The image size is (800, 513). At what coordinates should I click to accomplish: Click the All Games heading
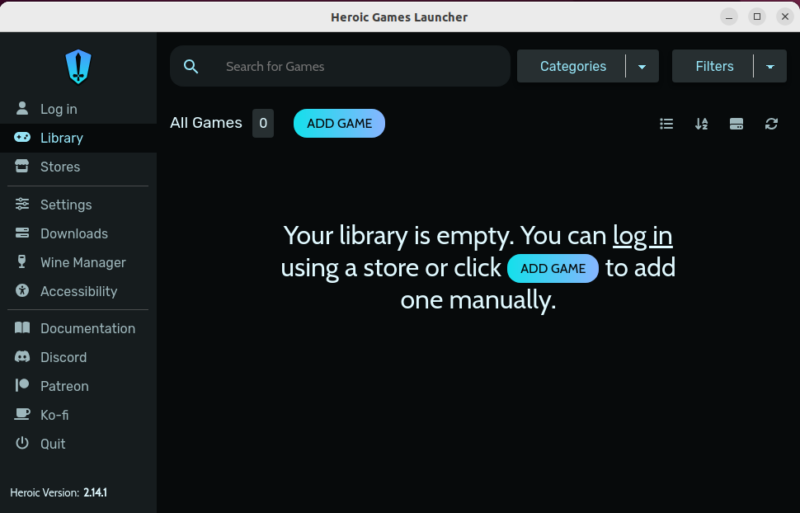click(x=206, y=123)
